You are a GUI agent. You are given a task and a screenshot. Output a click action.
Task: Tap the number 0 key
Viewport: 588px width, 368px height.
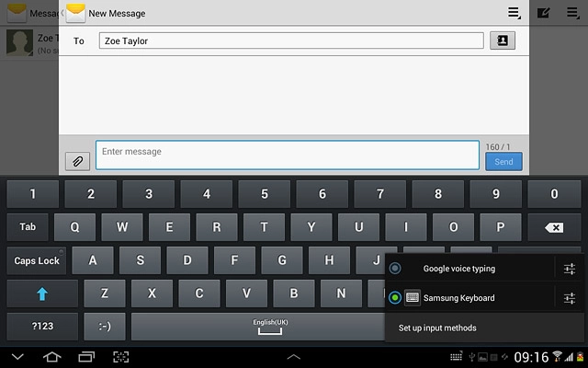tap(554, 194)
